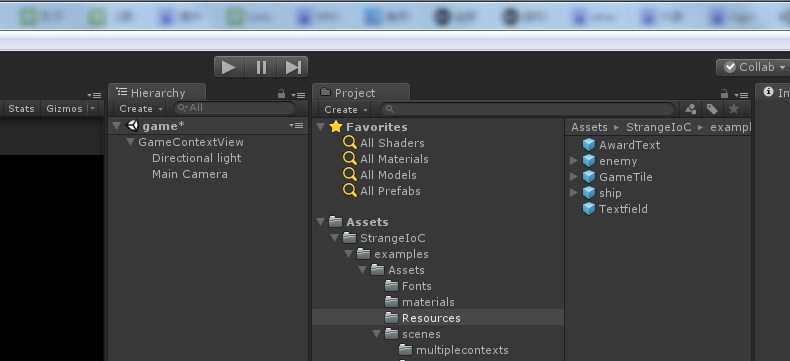Image resolution: width=790 pixels, height=361 pixels.
Task: Open the Scene view panel options menu
Action: point(94,95)
